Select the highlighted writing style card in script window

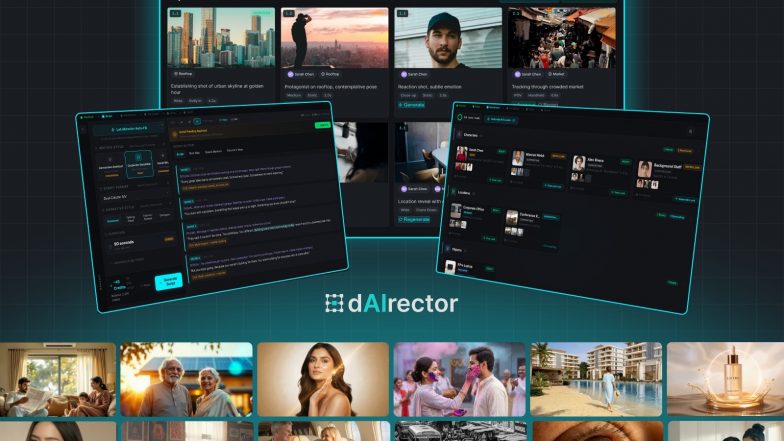pos(138,164)
